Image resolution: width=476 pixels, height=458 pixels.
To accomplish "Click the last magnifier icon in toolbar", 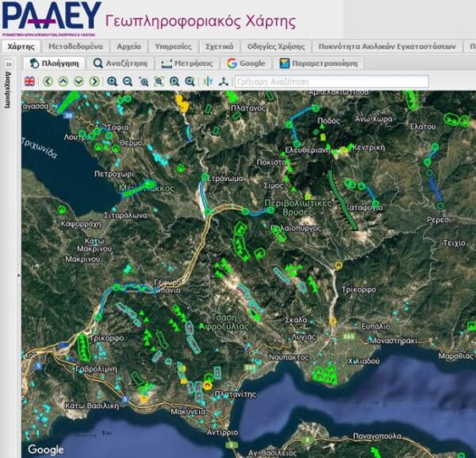I will [190, 81].
